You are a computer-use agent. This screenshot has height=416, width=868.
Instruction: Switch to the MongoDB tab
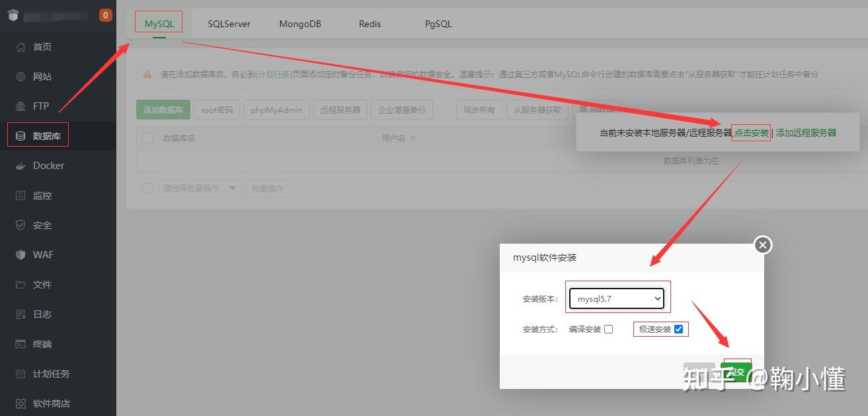(x=300, y=24)
